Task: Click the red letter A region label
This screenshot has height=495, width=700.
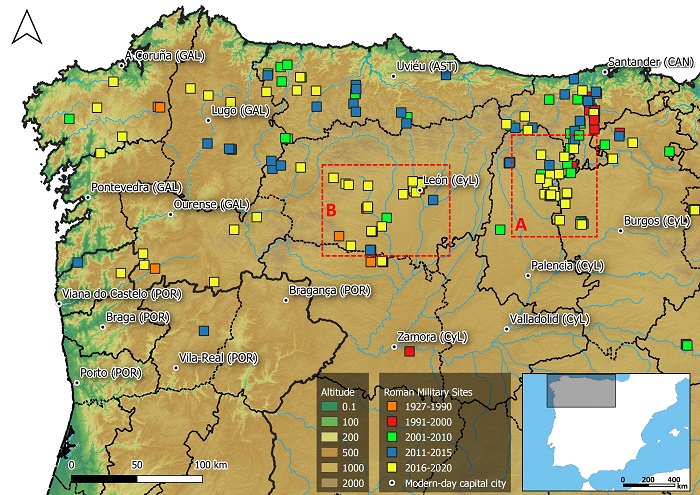Action: pyautogui.click(x=520, y=226)
